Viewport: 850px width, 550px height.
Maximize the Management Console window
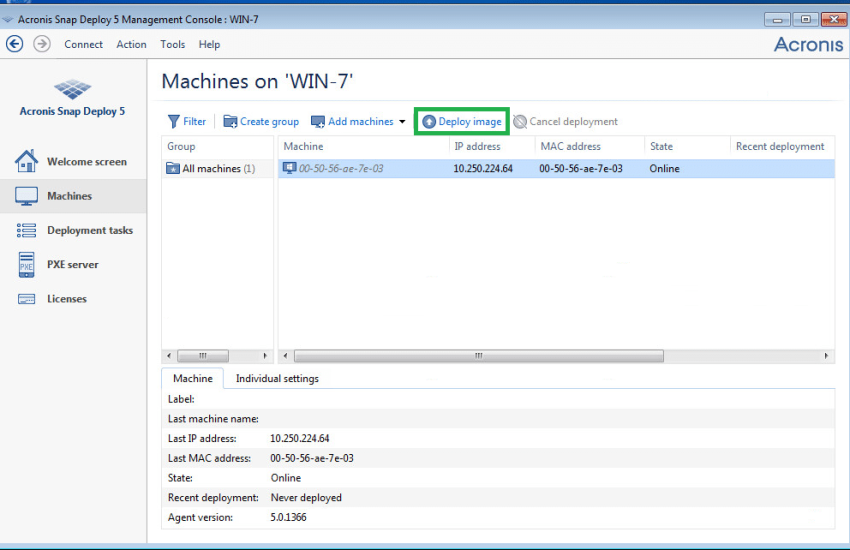(806, 20)
